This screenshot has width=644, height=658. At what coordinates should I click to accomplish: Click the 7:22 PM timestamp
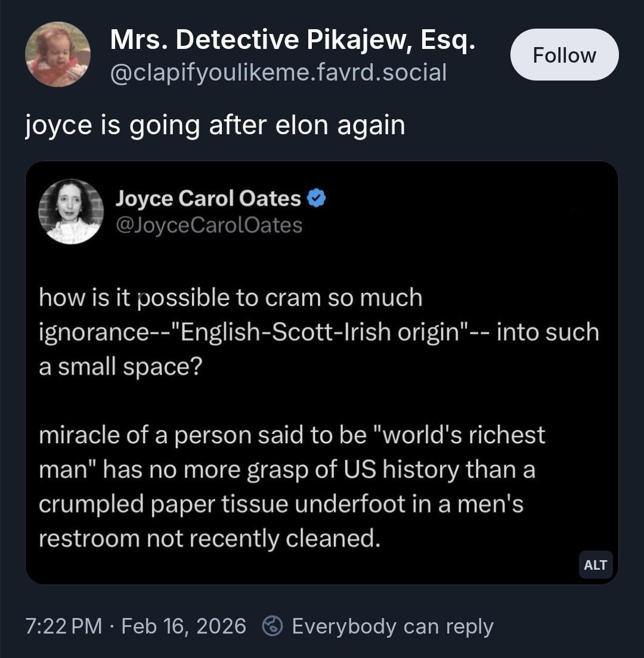click(x=64, y=626)
